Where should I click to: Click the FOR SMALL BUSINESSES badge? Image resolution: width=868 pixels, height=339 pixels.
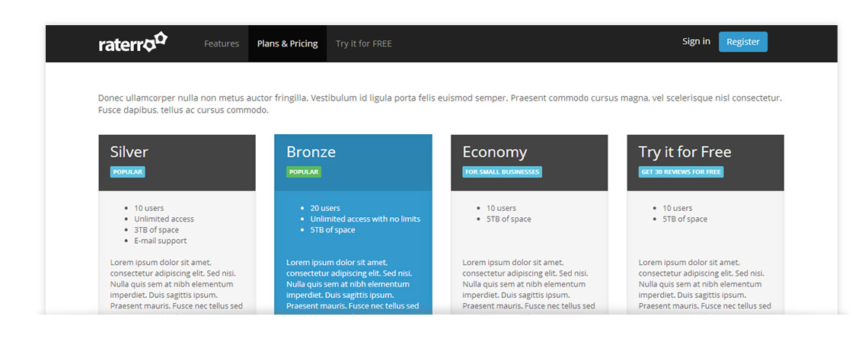(x=502, y=172)
